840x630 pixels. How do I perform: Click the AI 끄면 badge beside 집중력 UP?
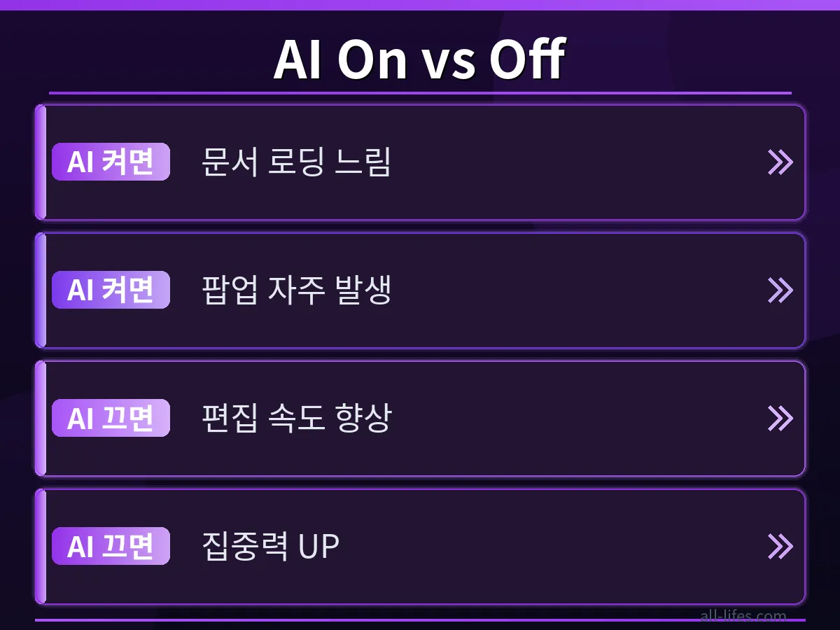[x=111, y=546]
